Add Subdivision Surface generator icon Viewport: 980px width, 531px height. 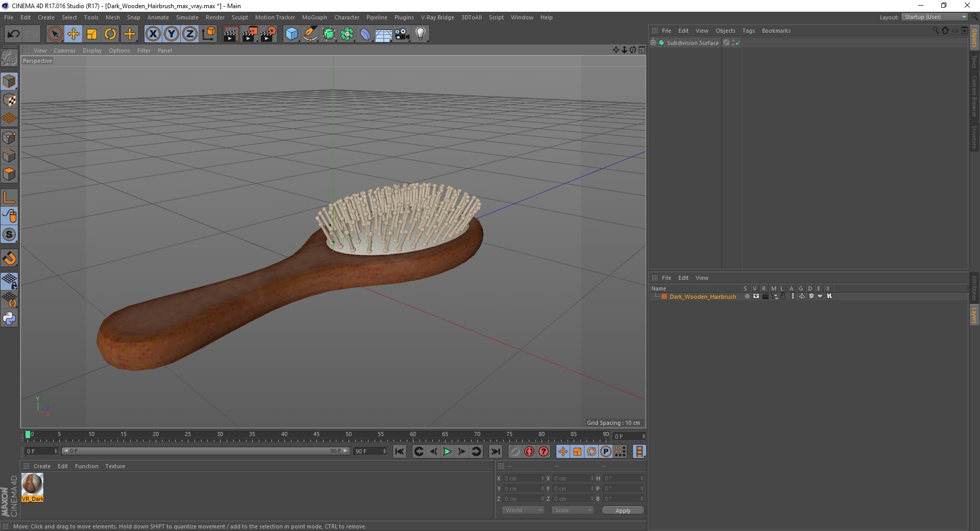click(x=329, y=34)
